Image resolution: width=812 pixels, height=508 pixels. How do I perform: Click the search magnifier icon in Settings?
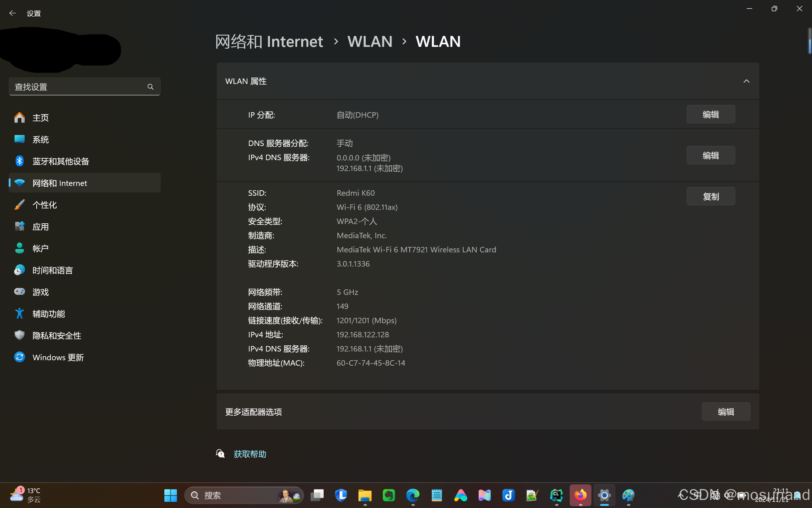click(x=150, y=87)
